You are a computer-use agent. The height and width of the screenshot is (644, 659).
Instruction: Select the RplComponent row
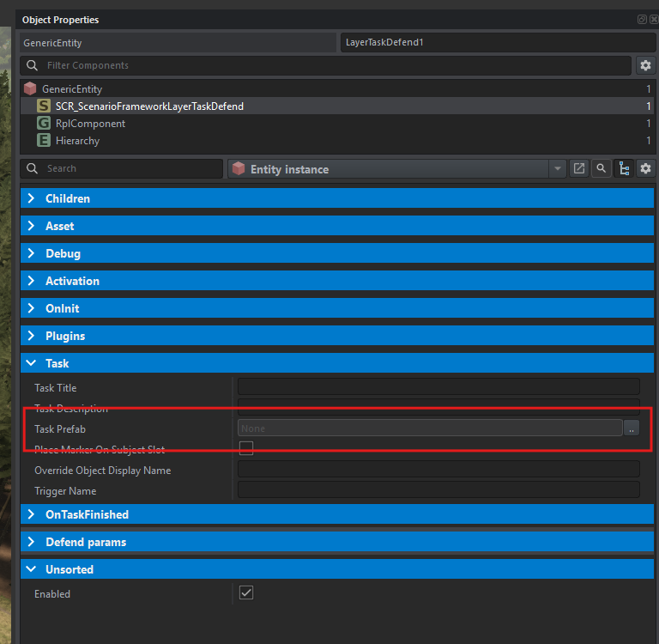(337, 124)
